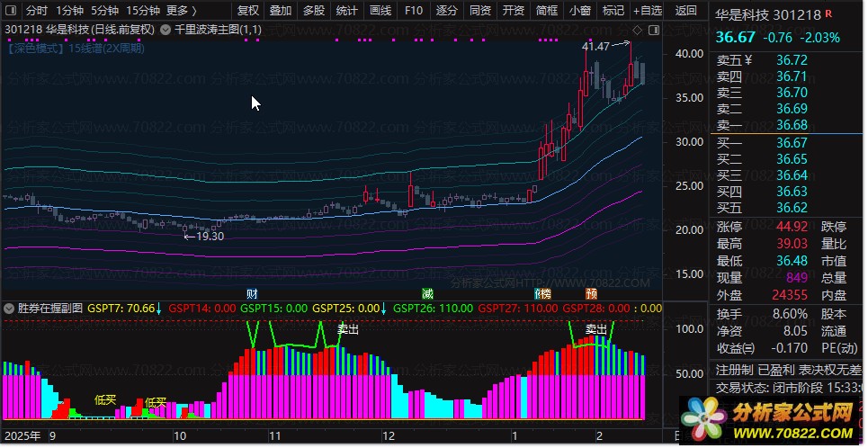Expand the 胜券在握副图 indicator dropdown
868x448 pixels.
pyautogui.click(x=9, y=309)
